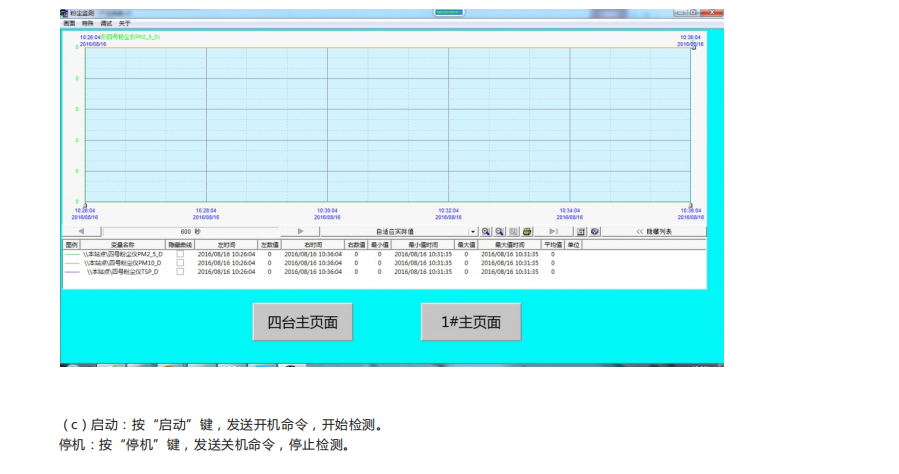Click the 变量名称 column header
899x474 pixels.
coord(123,245)
